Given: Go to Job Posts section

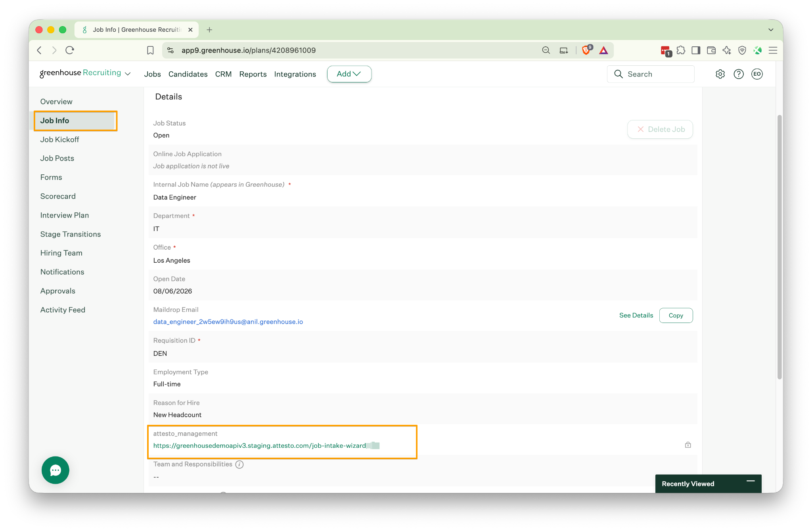Looking at the screenshot, I should 57,158.
